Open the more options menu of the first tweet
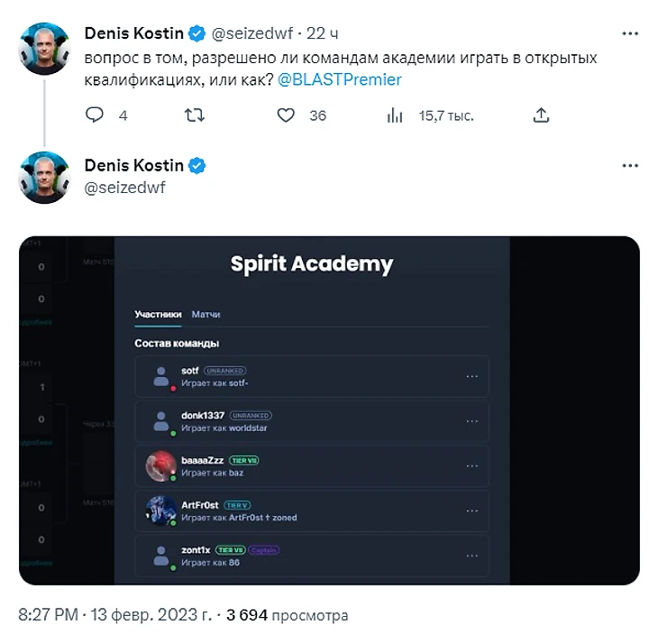 [x=631, y=34]
